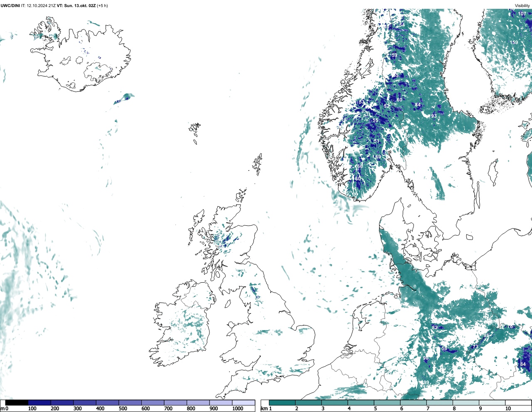This screenshot has height=412, width=532.
Task: Click the '107' value at top right
Action: click(522, 14)
